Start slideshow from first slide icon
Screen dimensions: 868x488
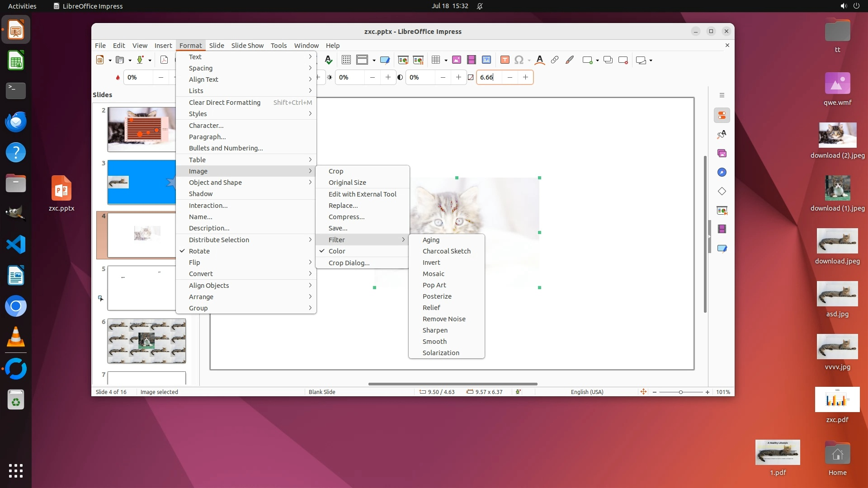point(403,60)
